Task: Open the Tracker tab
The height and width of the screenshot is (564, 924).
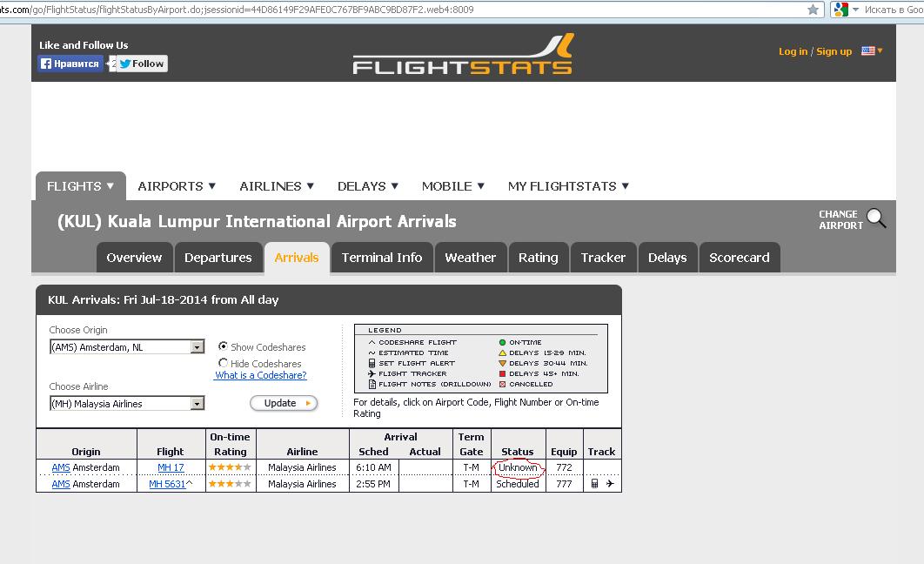Action: pyautogui.click(x=604, y=258)
